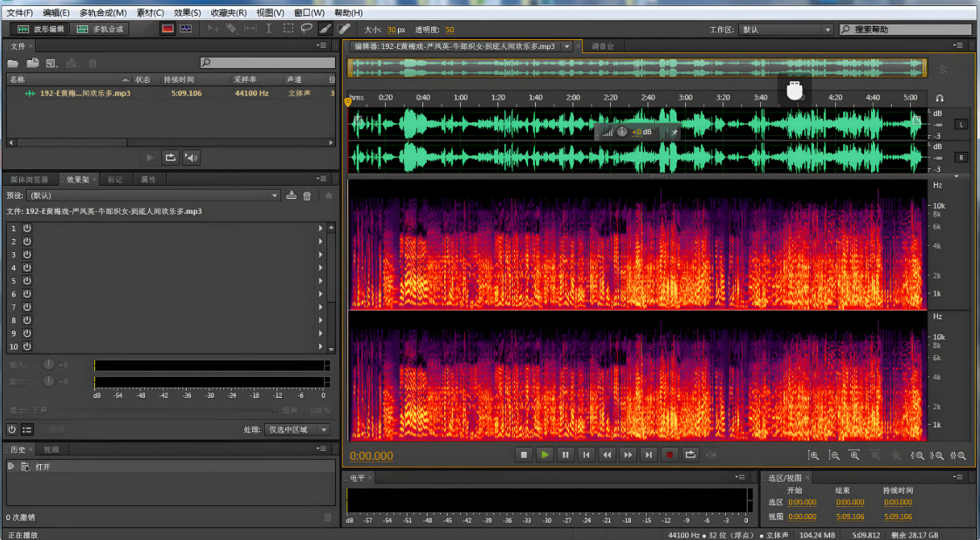Open the 收藏夹(R) menu
Screen dimensions: 980x540
tap(229, 12)
